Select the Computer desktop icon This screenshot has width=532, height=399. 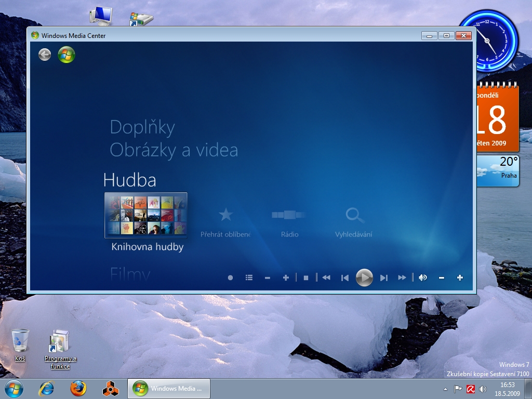click(101, 16)
